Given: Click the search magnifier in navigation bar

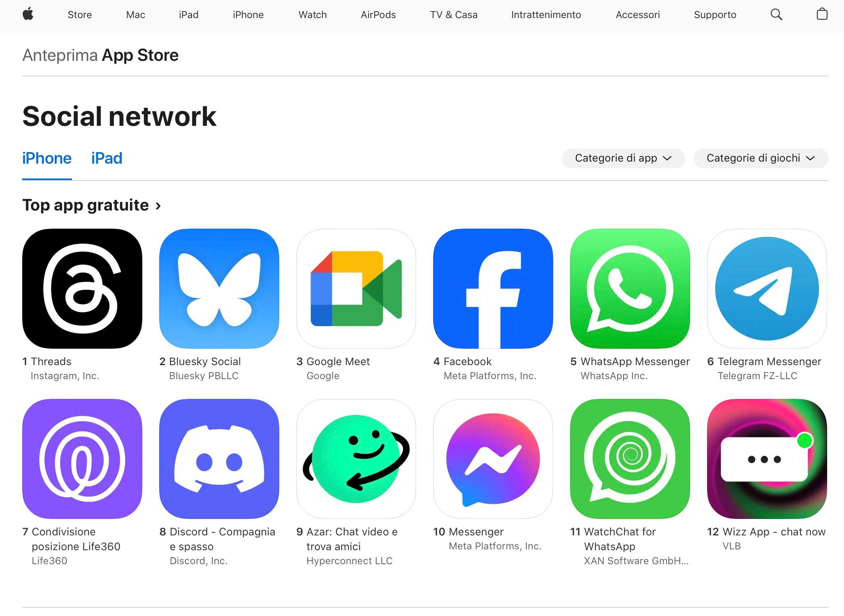Looking at the screenshot, I should pyautogui.click(x=776, y=15).
